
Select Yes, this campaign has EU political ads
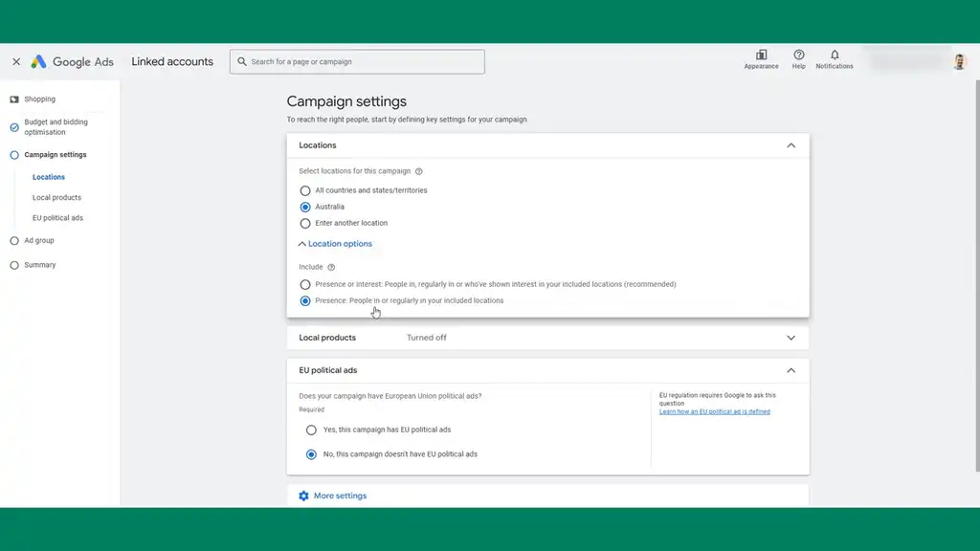coord(311,430)
